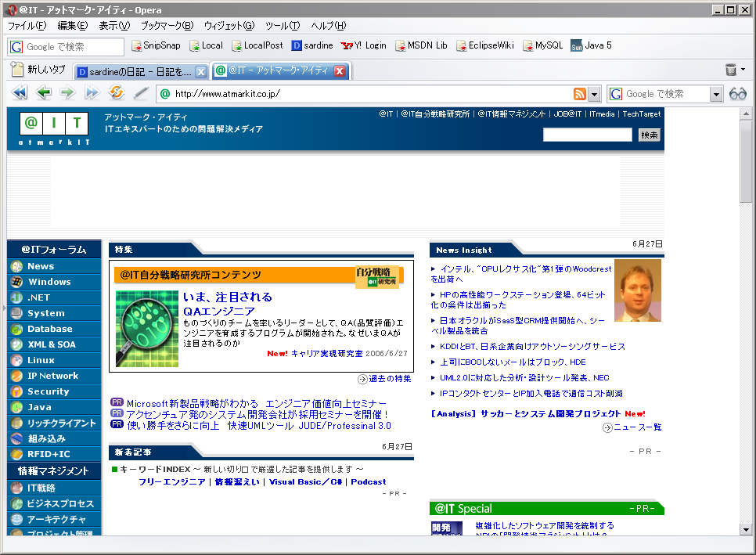Click the @IT site search input box
756x555 pixels.
pos(587,135)
